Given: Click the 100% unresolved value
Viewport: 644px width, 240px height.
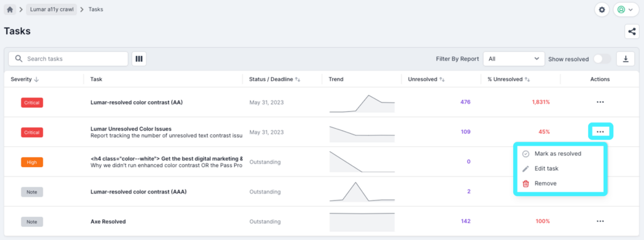Looking at the screenshot, I should pos(543,221).
